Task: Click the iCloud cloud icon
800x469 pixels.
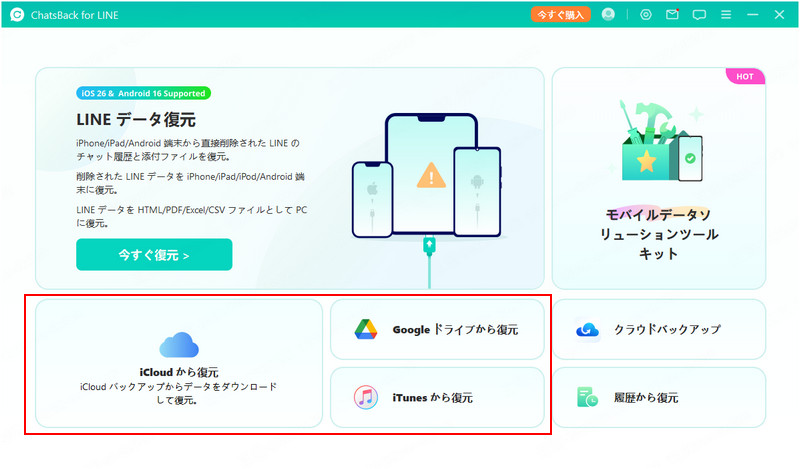Action: [x=179, y=345]
